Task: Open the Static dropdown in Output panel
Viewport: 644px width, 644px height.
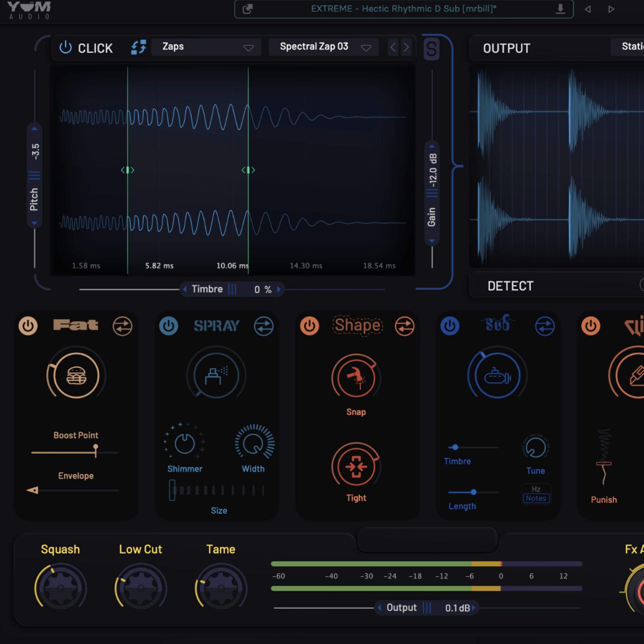Action: [627, 47]
